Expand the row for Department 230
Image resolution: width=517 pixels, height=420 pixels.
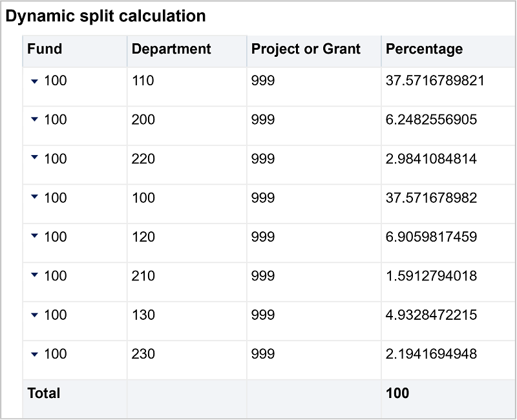click(x=34, y=354)
